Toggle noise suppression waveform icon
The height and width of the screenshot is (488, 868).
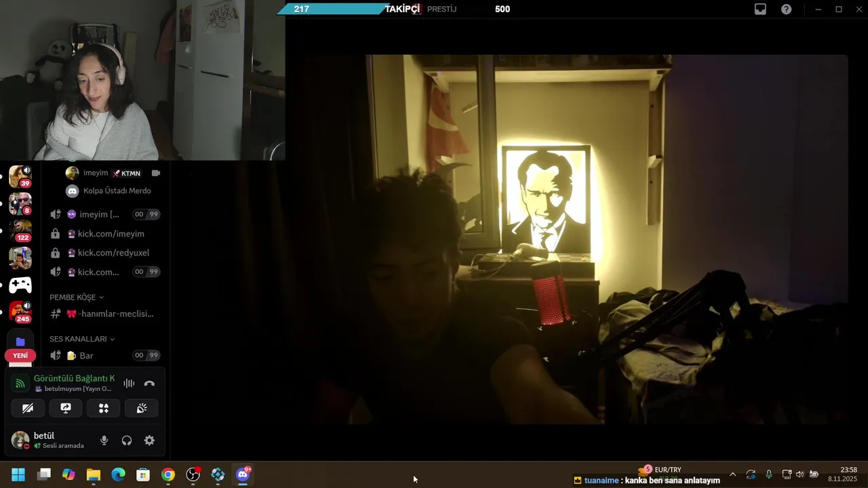click(129, 384)
